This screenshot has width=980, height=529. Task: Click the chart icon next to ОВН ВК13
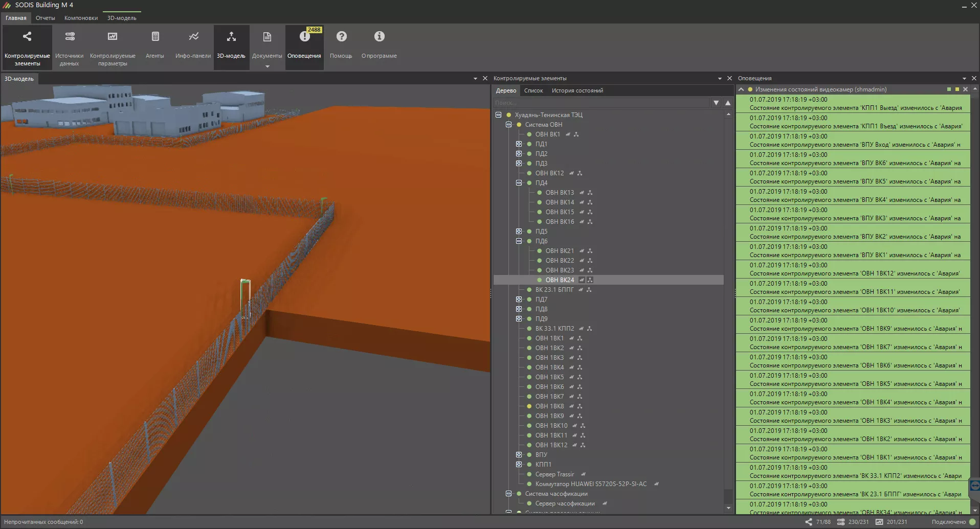(x=582, y=193)
